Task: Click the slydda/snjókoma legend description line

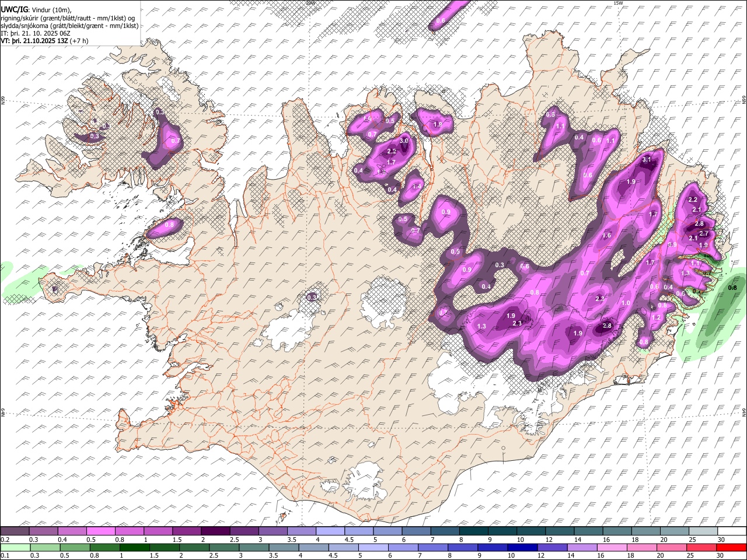Action: [69, 26]
